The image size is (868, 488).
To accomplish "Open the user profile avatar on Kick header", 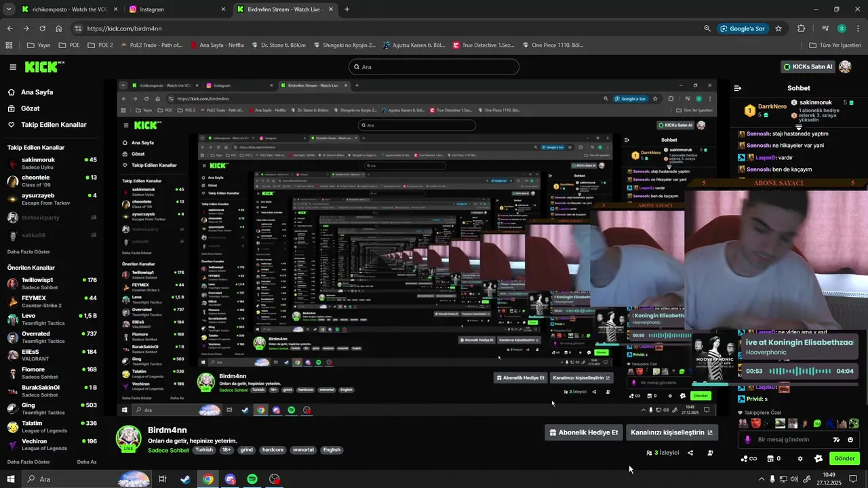I will coord(845,66).
